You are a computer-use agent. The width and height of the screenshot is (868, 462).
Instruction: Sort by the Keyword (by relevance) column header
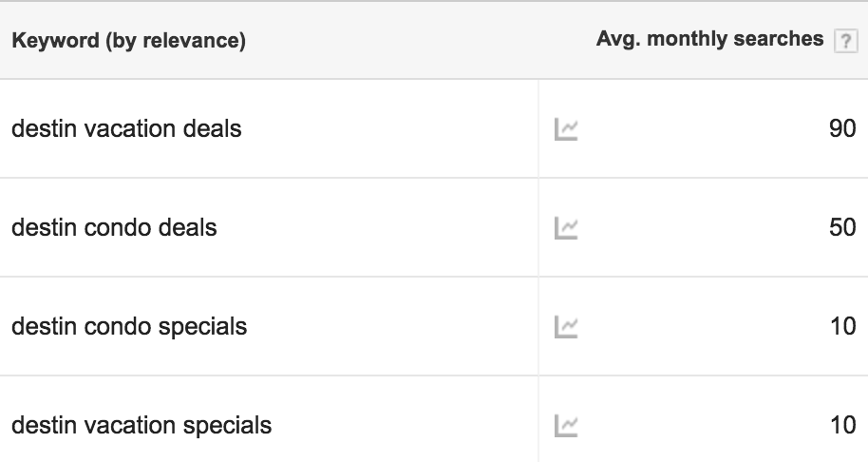(x=128, y=41)
